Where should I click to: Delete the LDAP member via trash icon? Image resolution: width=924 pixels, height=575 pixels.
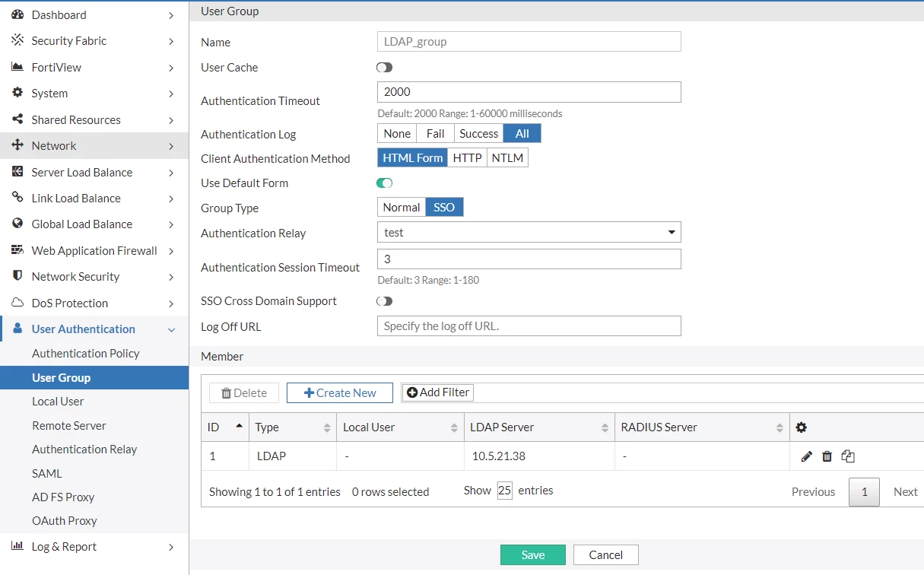click(x=827, y=456)
